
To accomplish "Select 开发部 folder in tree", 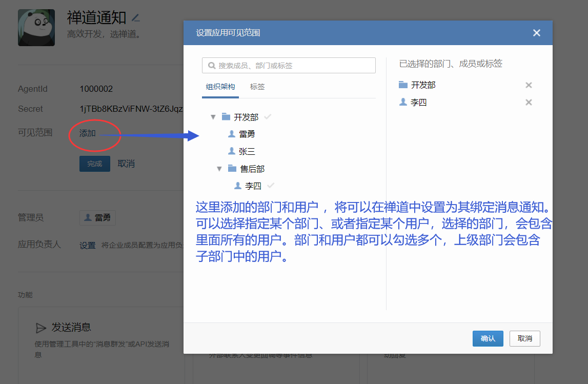I will pos(246,117).
